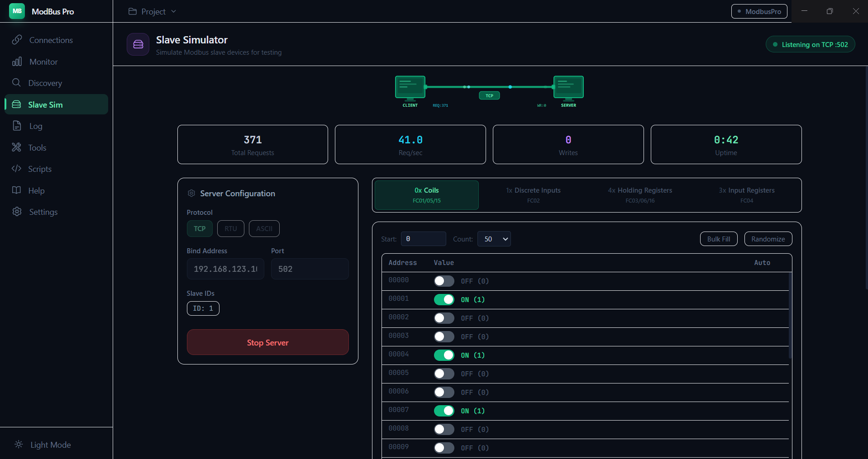
Task: Click the Stop Server button
Action: (x=267, y=342)
